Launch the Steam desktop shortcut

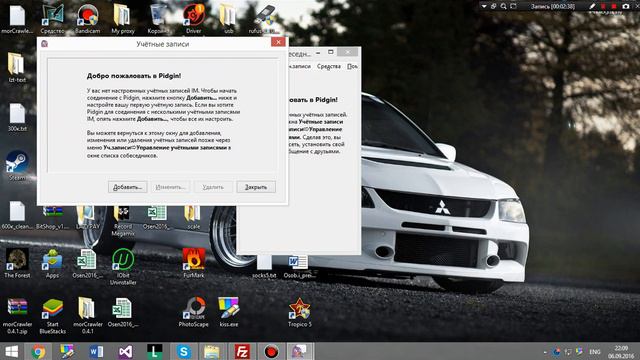[17, 166]
